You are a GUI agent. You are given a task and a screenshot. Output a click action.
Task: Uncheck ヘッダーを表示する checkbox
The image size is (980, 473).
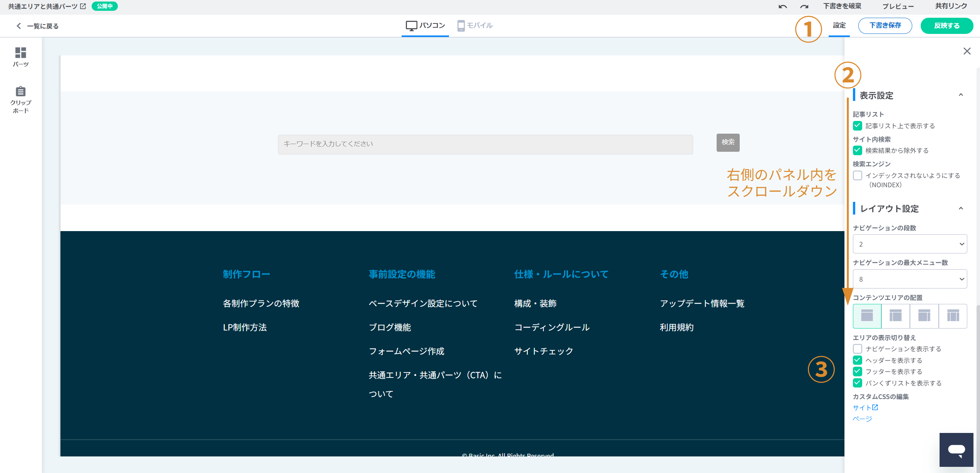[x=858, y=360]
